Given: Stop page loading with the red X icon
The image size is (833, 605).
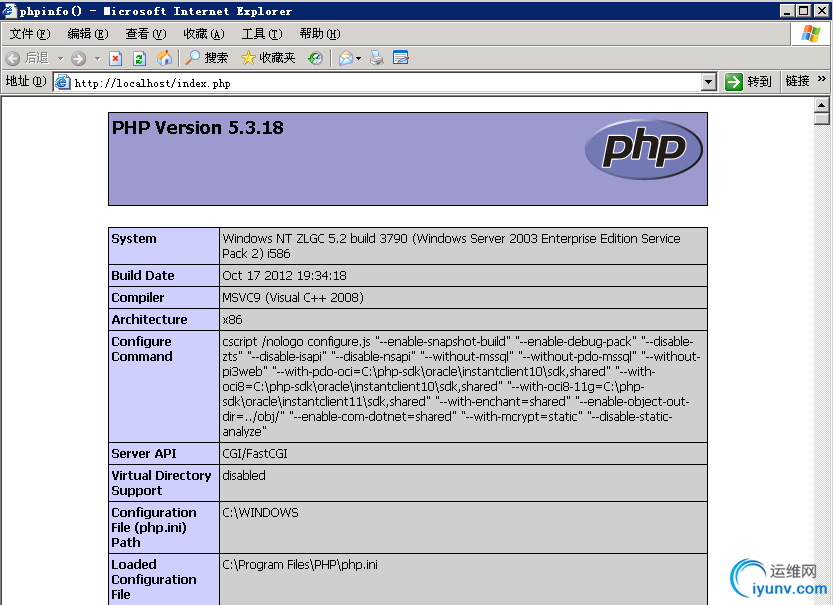Looking at the screenshot, I should pos(115,58).
